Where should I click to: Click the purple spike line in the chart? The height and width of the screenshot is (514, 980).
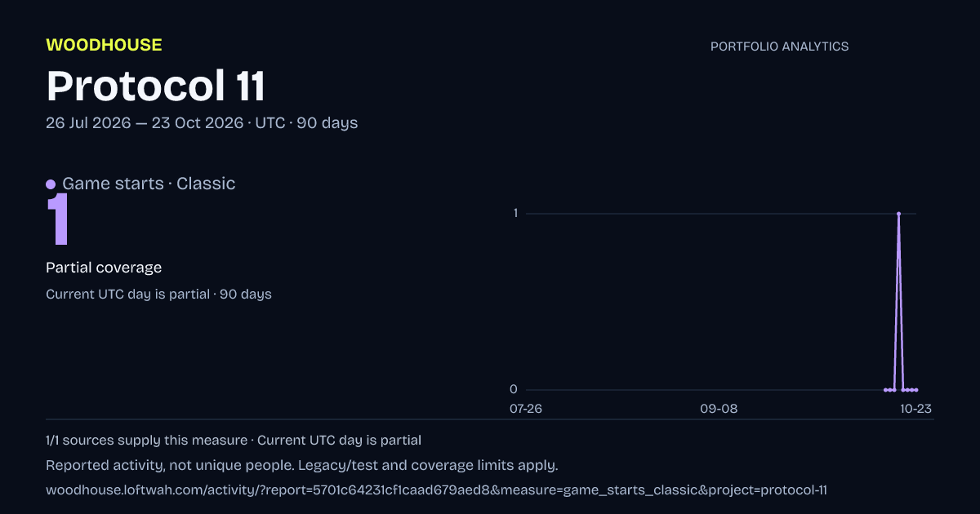pyautogui.click(x=898, y=302)
